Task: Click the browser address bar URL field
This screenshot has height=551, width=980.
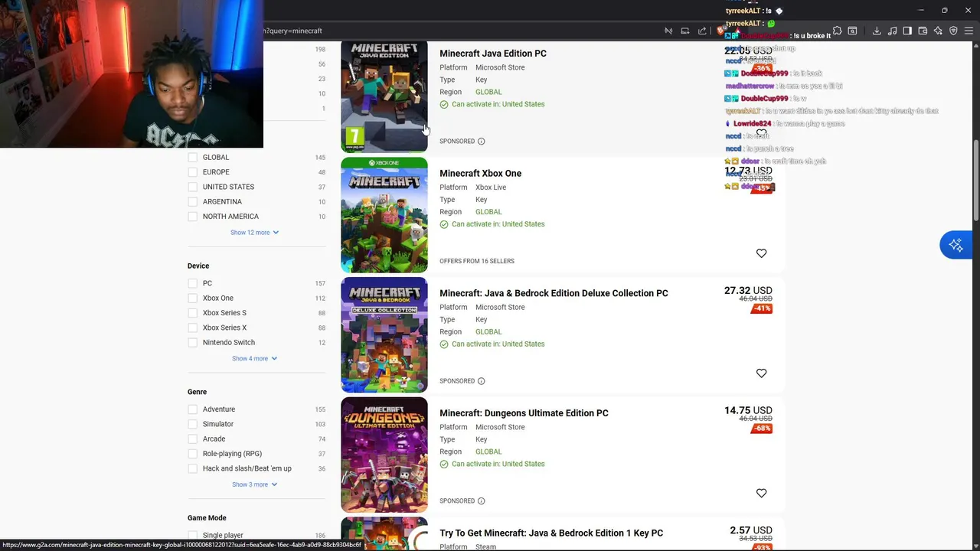Action: point(459,31)
